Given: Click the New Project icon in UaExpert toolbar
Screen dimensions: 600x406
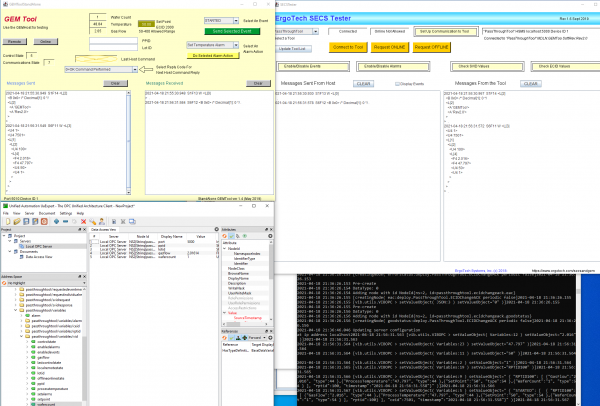Looking at the screenshot, I should point(8,222).
